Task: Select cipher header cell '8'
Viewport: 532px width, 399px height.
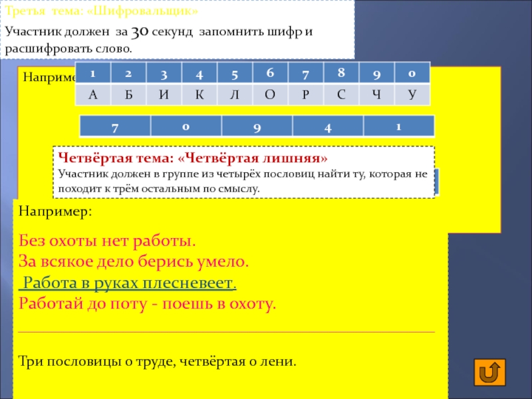Action: [341, 72]
